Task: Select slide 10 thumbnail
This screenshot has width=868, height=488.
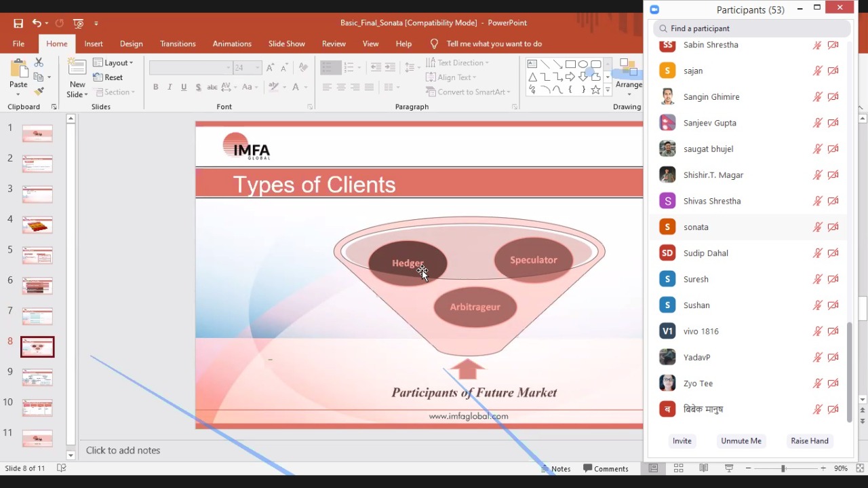Action: tap(37, 408)
